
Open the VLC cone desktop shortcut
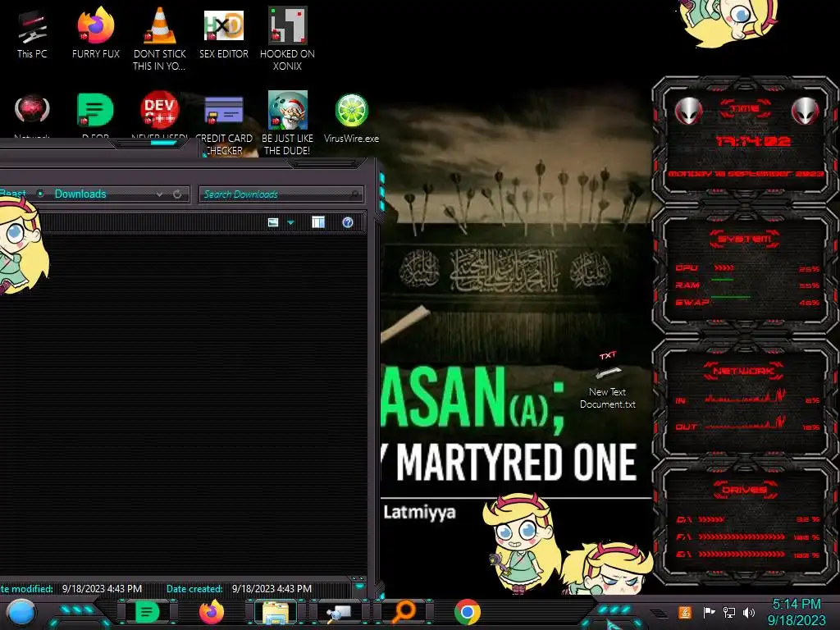(x=159, y=39)
